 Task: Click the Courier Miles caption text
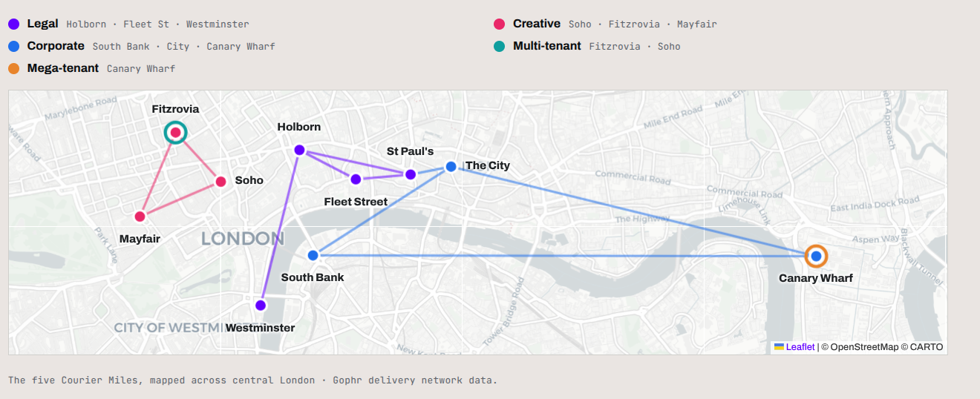(252, 380)
